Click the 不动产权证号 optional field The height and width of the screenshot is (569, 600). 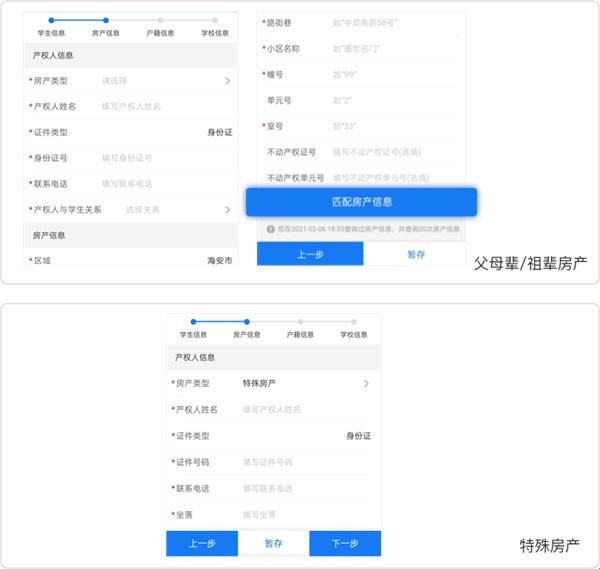pos(379,152)
